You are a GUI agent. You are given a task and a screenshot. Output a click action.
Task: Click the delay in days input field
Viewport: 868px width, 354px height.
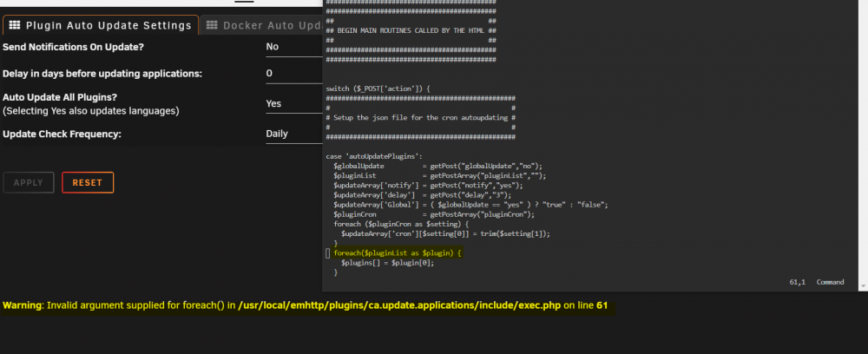pos(294,74)
